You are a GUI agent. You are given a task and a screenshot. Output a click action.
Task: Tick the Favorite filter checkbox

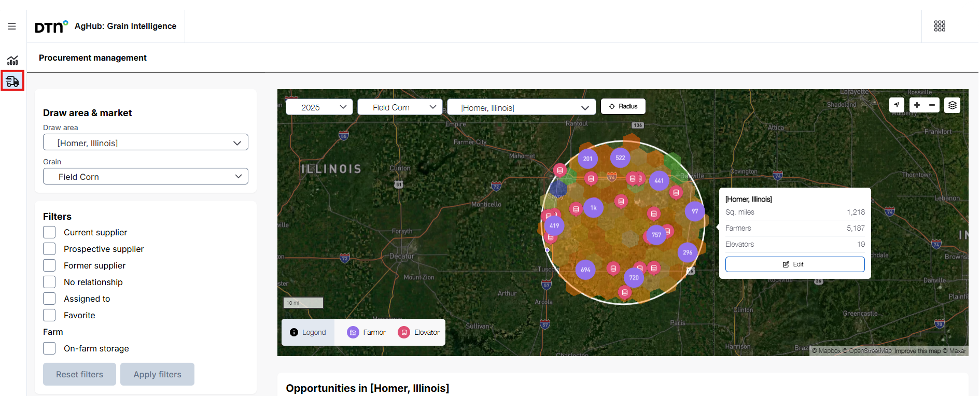tap(49, 315)
